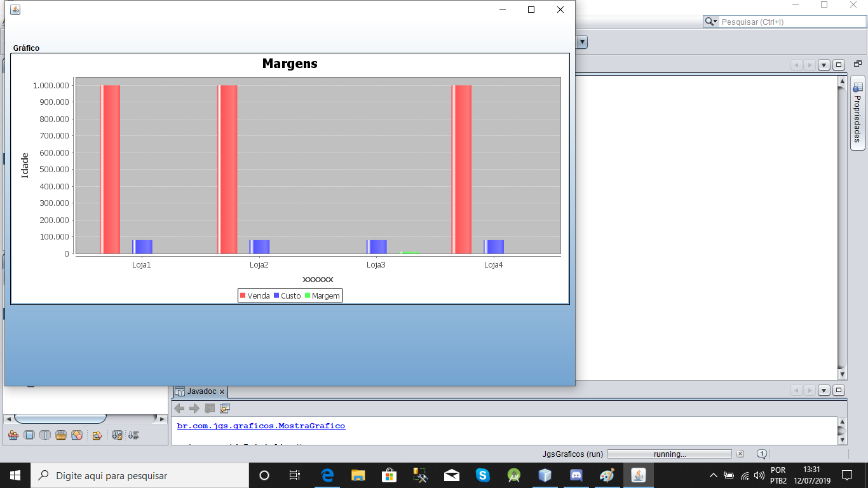
Task: Close the Javadoc tab
Action: (x=222, y=392)
